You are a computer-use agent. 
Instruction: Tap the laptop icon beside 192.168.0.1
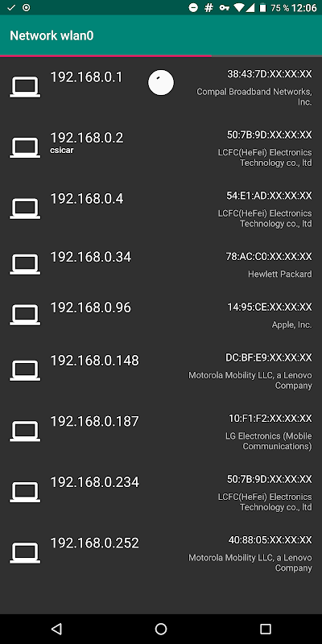tap(25, 87)
